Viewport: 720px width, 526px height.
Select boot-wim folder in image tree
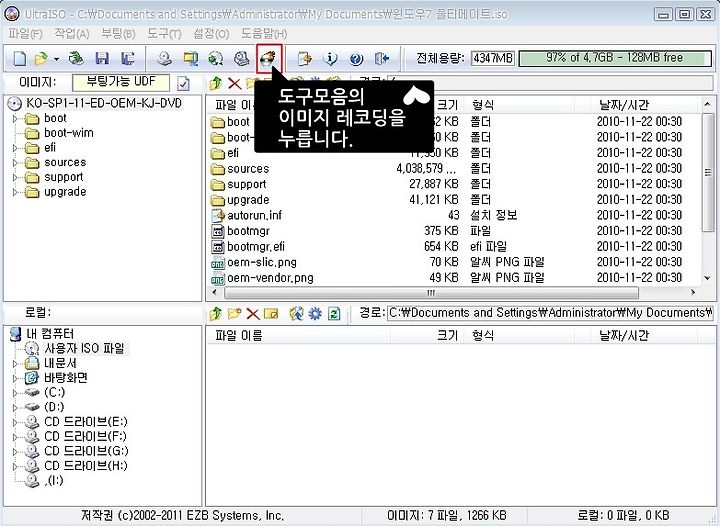pos(68,133)
